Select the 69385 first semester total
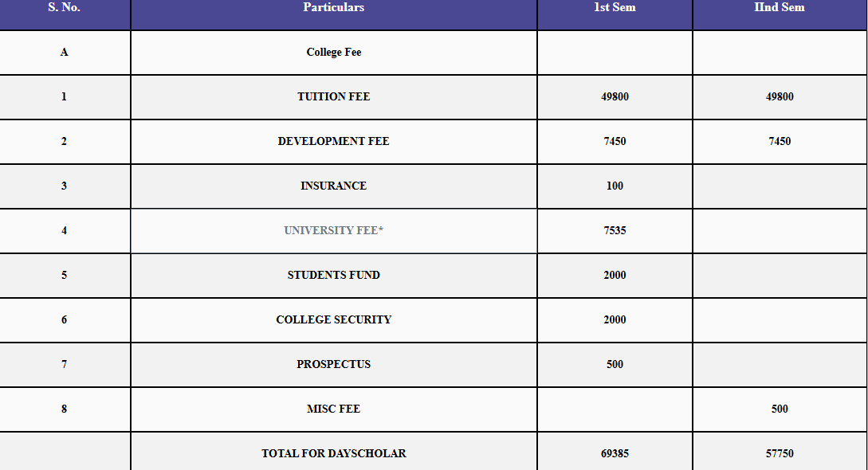Viewport: 868px width, 470px height. coord(615,453)
